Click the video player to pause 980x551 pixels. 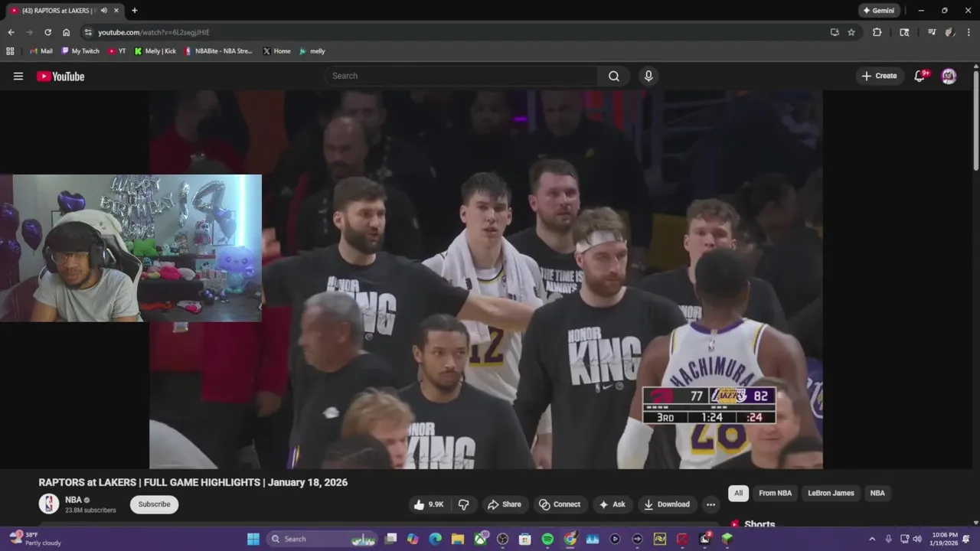(x=486, y=279)
